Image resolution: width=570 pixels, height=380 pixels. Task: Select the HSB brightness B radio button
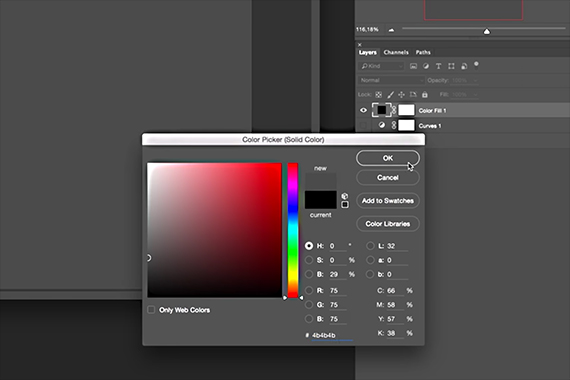309,274
